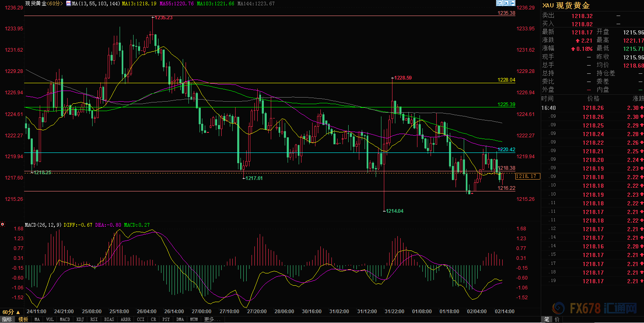Open period menu from 现货黄金<60分> title
644x323 pixels.
click(44, 4)
